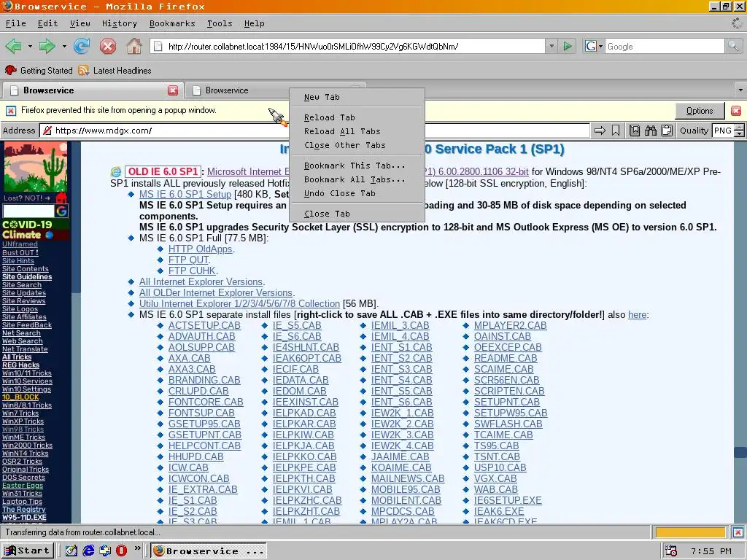
Task: Click the Browservice Go arrow icon
Action: [600, 131]
